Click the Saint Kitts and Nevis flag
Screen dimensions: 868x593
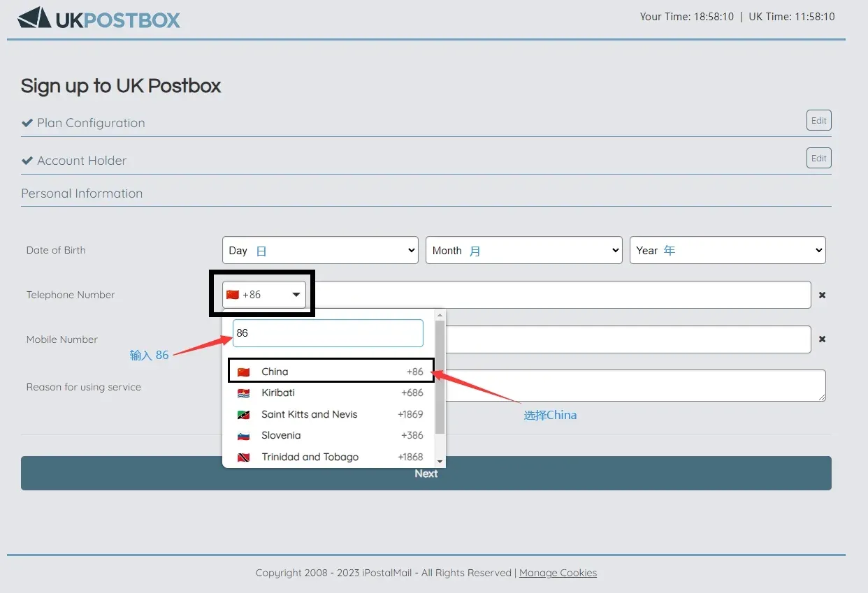pos(243,414)
